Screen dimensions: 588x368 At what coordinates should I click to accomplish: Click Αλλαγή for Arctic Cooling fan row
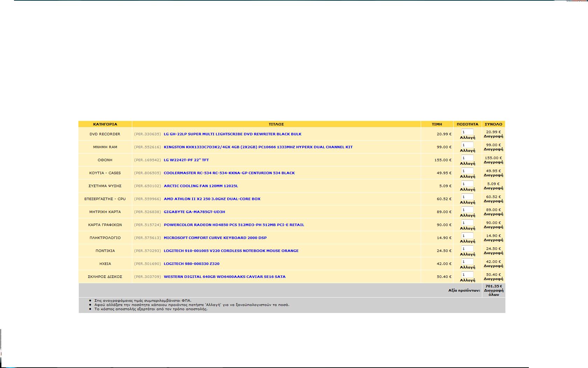[467, 190]
